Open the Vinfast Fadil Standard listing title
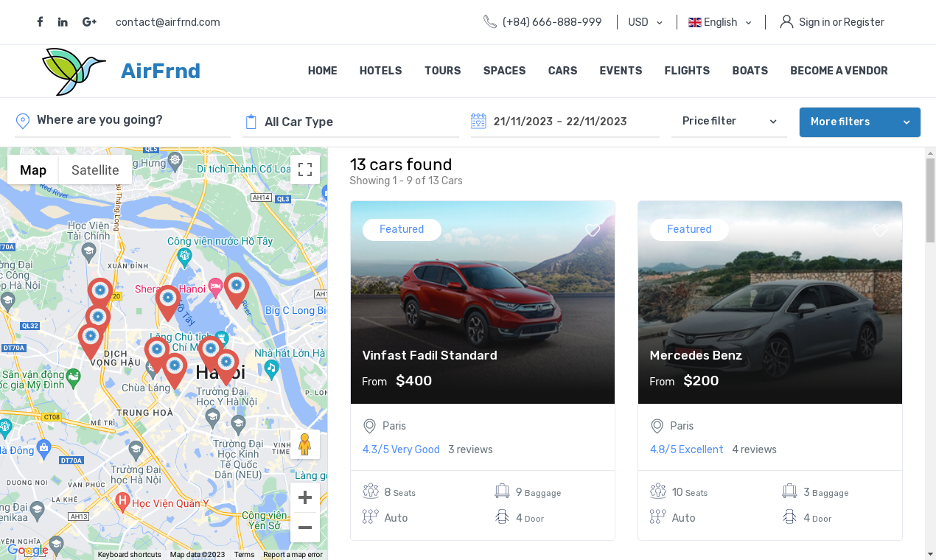The height and width of the screenshot is (560, 936). (430, 355)
